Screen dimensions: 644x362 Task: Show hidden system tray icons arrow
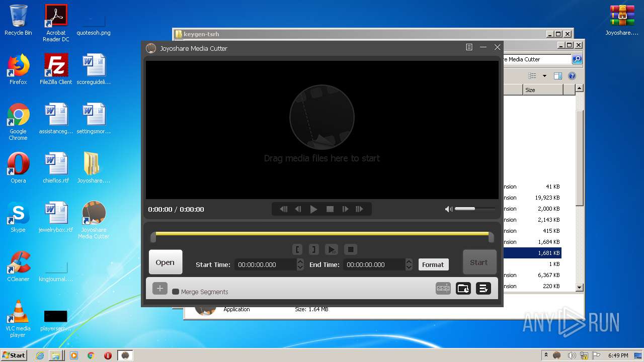click(x=546, y=355)
